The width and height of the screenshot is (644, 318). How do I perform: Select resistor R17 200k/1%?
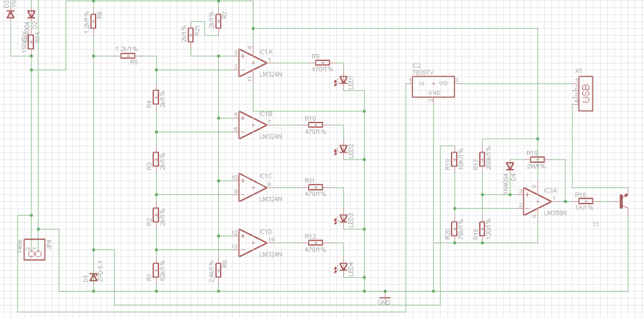[x=482, y=159]
